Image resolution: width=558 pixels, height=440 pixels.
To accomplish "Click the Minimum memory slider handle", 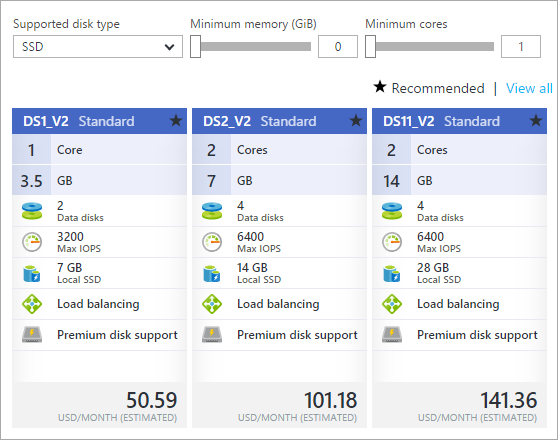I will [x=195, y=46].
